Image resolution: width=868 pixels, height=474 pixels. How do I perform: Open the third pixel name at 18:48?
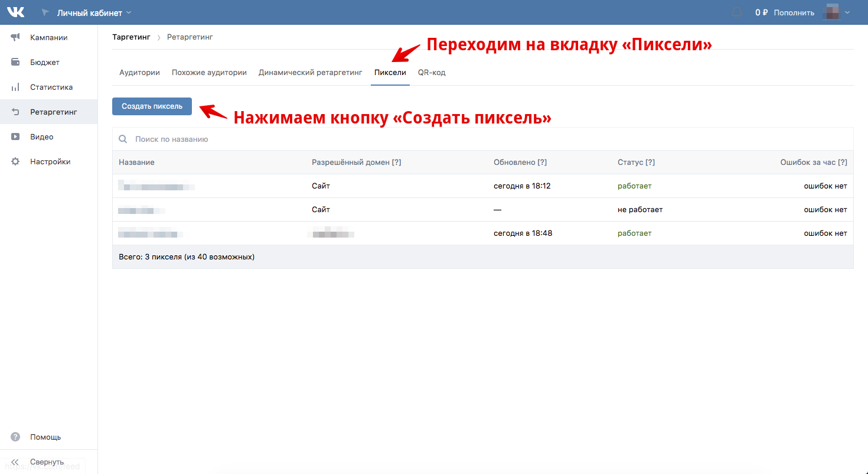pos(151,233)
